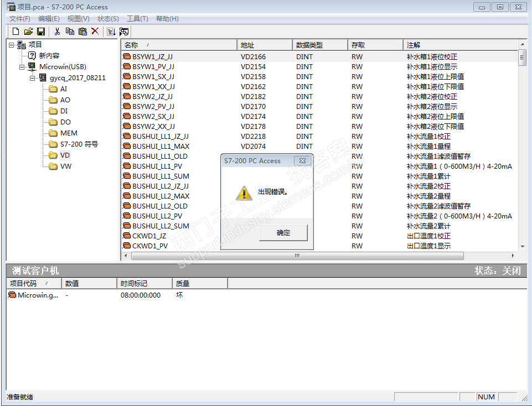The image size is (532, 406).
Task: Click the Cut scissors toolbar icon
Action: [x=57, y=32]
